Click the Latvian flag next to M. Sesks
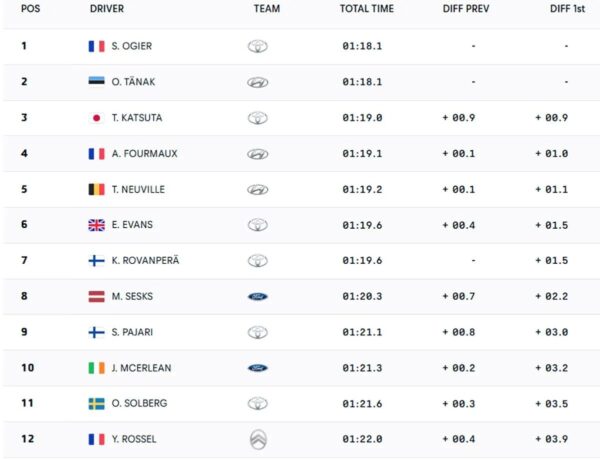Image resolution: width=600 pixels, height=460 pixels. [96, 296]
